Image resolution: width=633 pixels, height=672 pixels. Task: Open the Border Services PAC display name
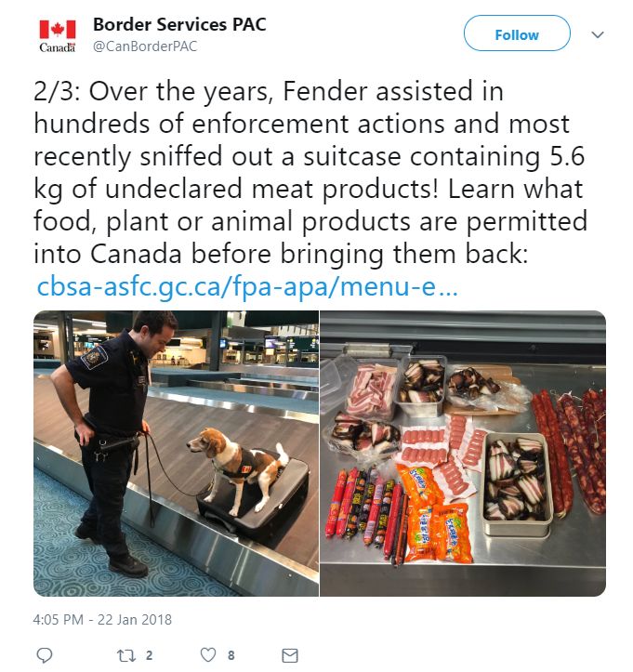tap(179, 24)
